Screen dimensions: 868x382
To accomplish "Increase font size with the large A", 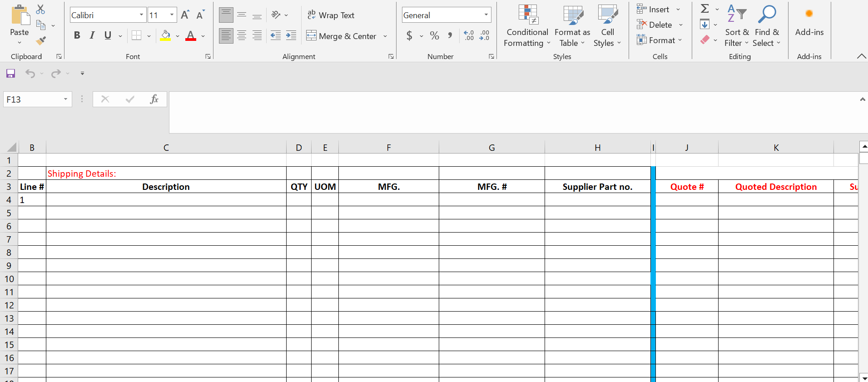I will point(185,15).
